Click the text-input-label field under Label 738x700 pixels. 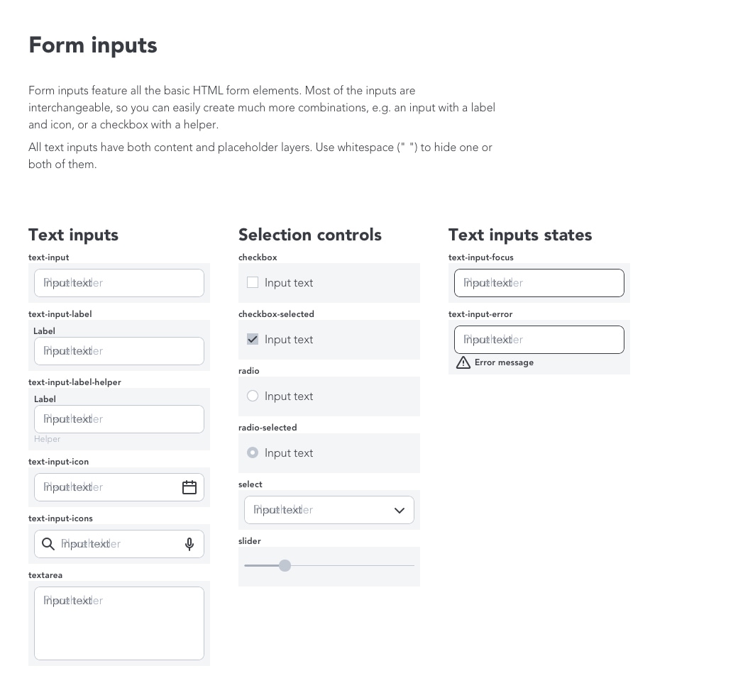119,351
